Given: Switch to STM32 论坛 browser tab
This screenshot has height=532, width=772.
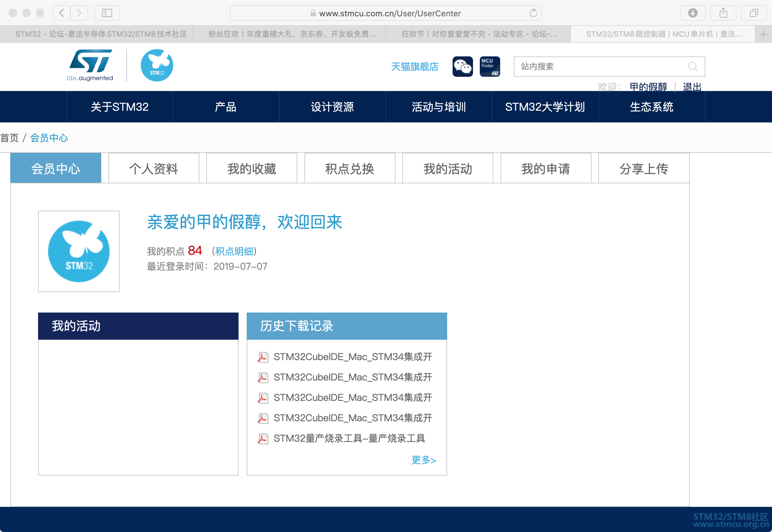Looking at the screenshot, I should click(x=96, y=34).
